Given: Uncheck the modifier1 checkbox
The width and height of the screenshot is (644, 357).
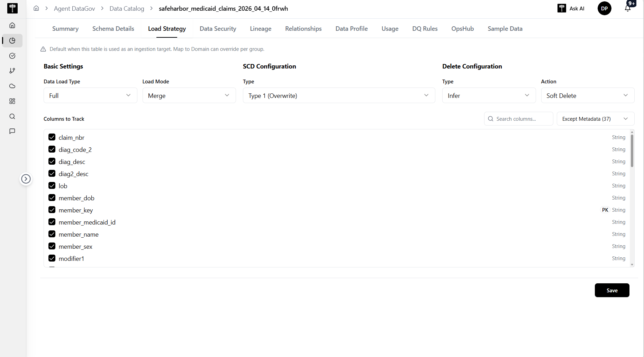Looking at the screenshot, I should (52, 258).
